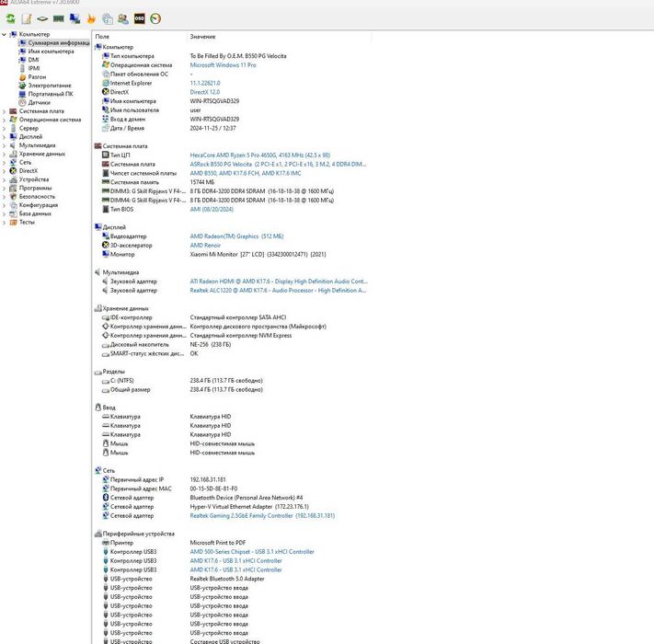The height and width of the screenshot is (644, 654).
Task: Open the AMD Radeon(TM) Graphics link
Action: [x=236, y=236]
